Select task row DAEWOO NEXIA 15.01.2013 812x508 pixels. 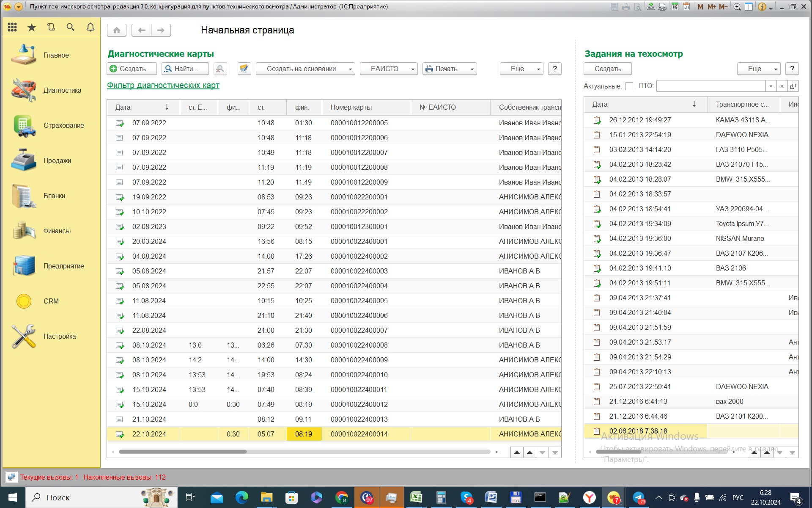(691, 135)
